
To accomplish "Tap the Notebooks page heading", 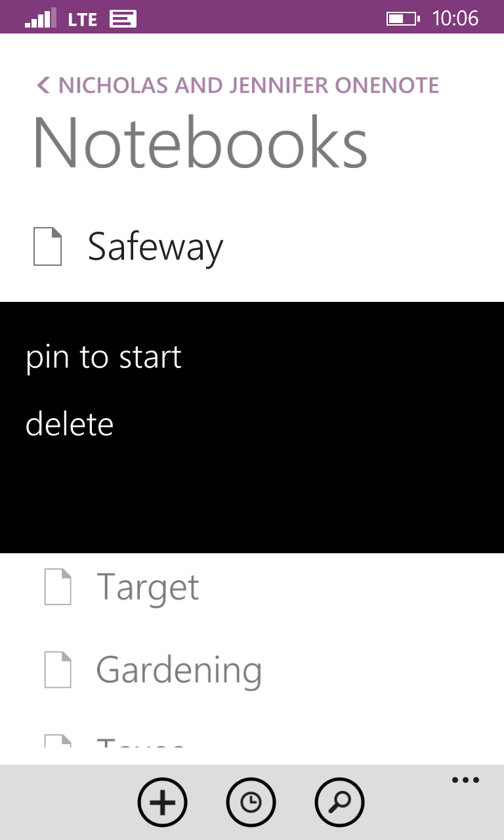I will pos(199,143).
